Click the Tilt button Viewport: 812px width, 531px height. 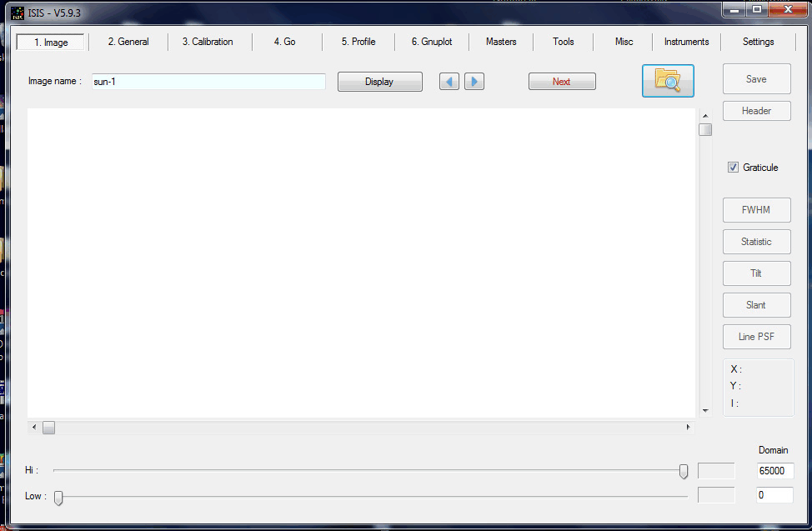[757, 273]
